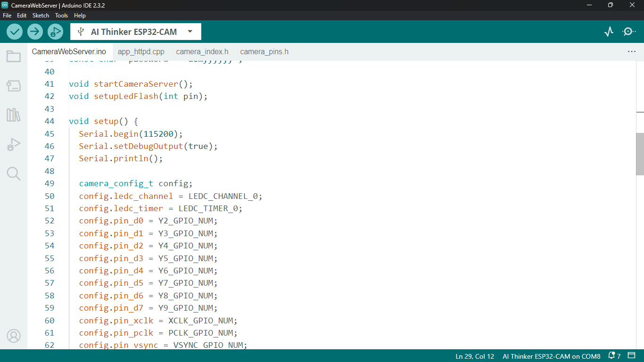The image size is (644, 362).
Task: Open the File menu
Action: (7, 16)
